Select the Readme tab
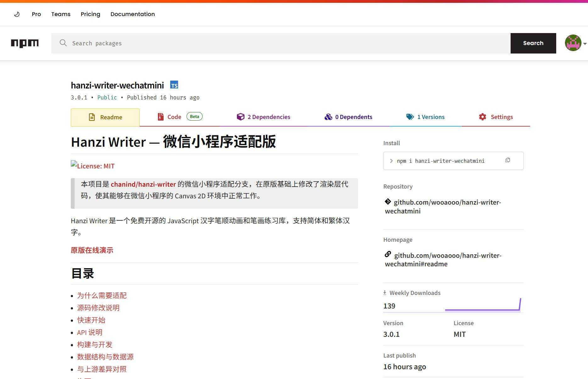The height and width of the screenshot is (379, 588). [x=105, y=117]
